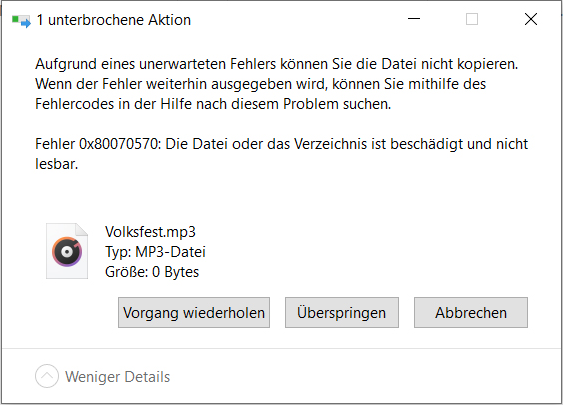Viewport: 563px width, 405px height.
Task: Click the error code 0x80070570 text
Action: click(119, 144)
